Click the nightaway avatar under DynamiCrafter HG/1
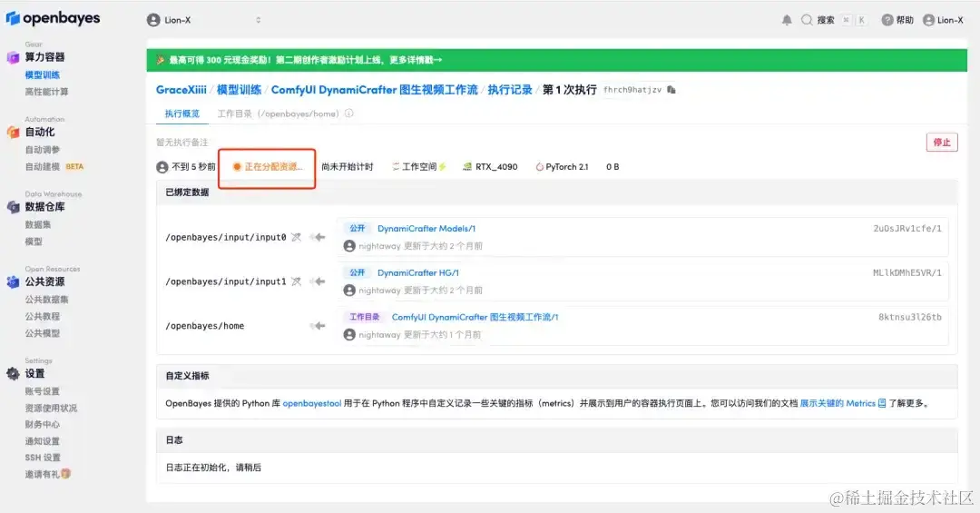980x513 pixels. click(x=349, y=291)
